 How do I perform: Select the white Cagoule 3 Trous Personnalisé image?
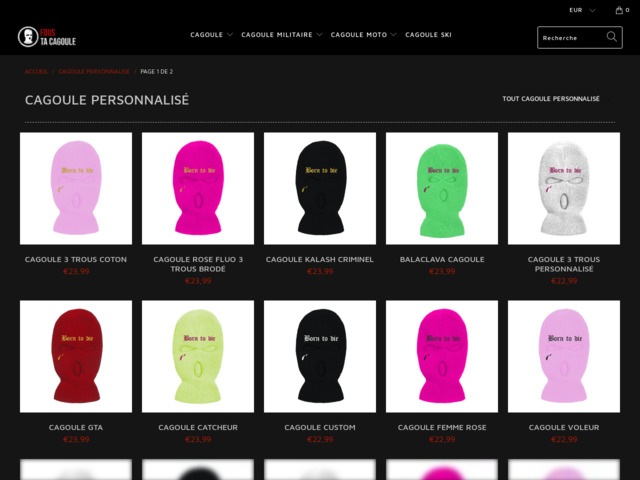pos(564,188)
